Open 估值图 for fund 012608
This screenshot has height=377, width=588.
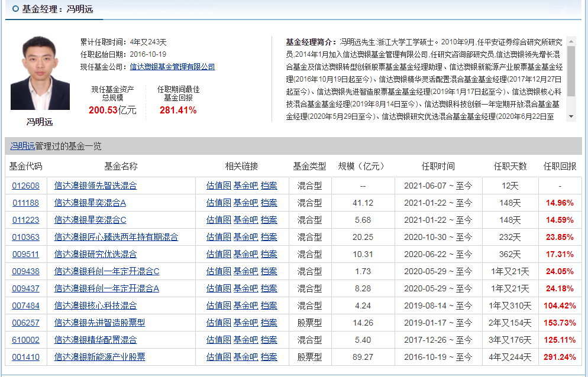pyautogui.click(x=219, y=186)
